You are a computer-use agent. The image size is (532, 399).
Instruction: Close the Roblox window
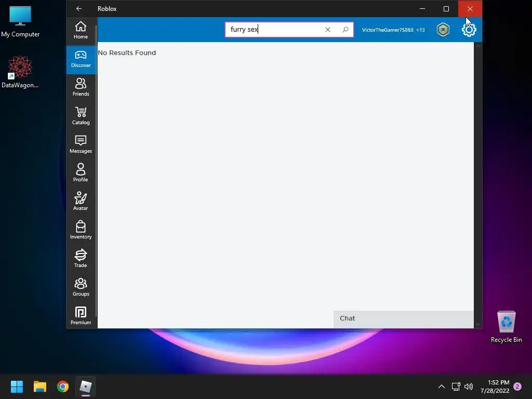click(470, 8)
